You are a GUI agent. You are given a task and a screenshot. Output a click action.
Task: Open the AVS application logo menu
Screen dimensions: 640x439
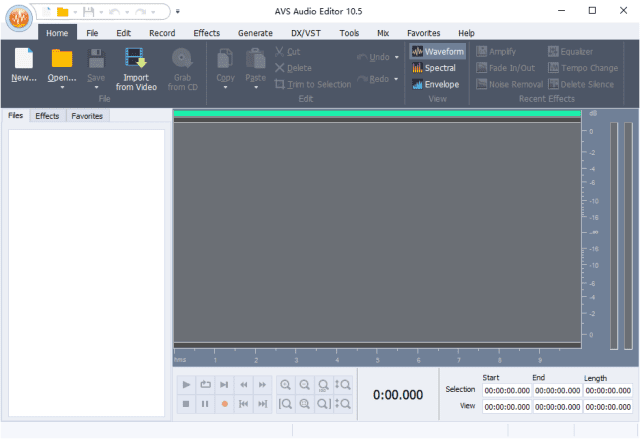point(19,18)
